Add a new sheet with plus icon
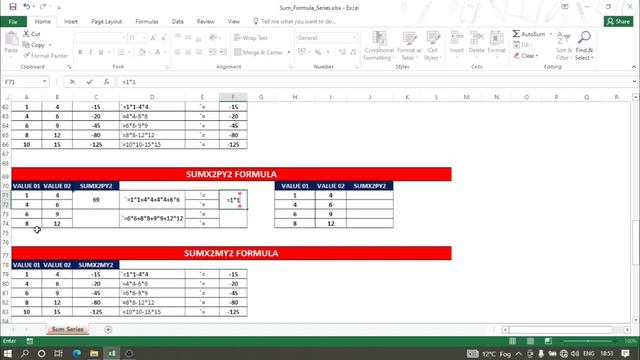Viewport: 640px width, 360px height. click(x=108, y=329)
